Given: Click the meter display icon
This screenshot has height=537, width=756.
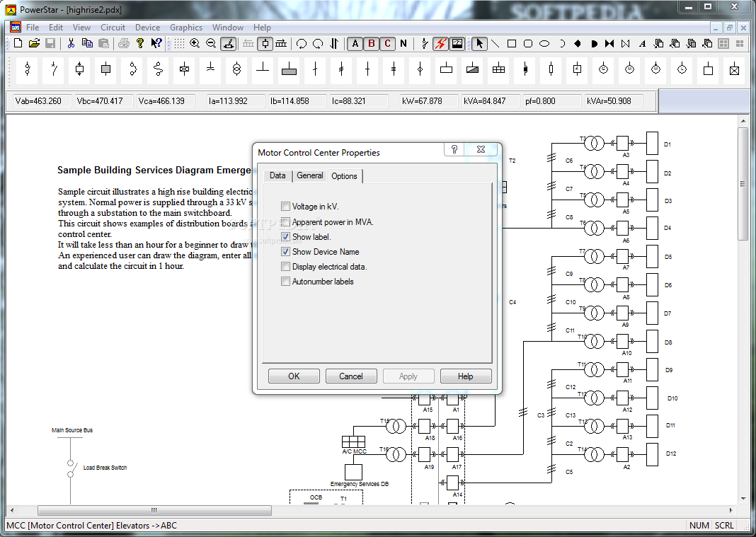Looking at the screenshot, I should click(457, 44).
